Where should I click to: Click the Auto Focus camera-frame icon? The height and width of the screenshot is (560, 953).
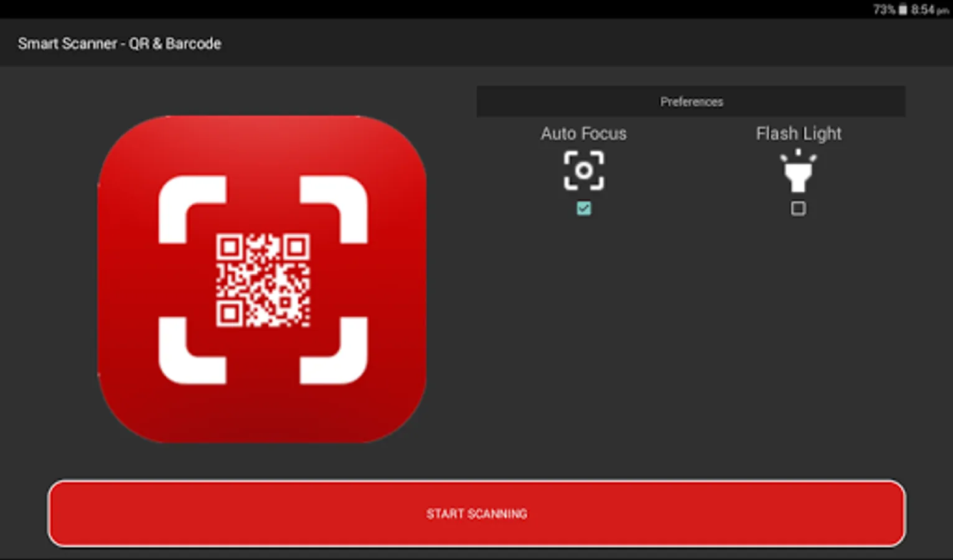click(584, 170)
